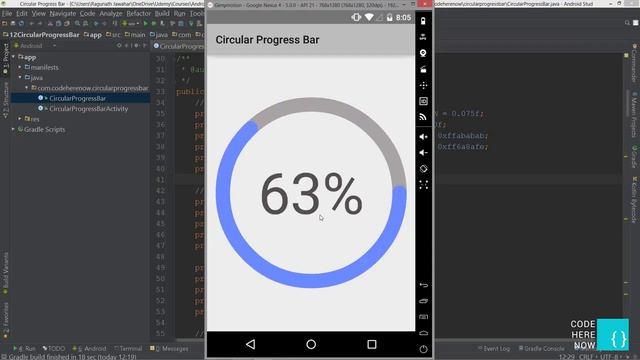
Task: Open Genymotion screen capture tool
Action: [x=423, y=69]
